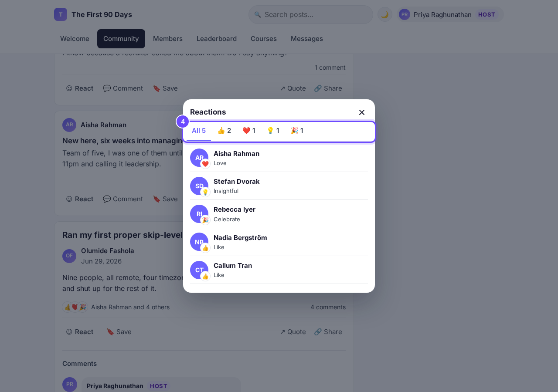Navigate to the Courses tab
Screen dimensions: 558x392
[264, 39]
